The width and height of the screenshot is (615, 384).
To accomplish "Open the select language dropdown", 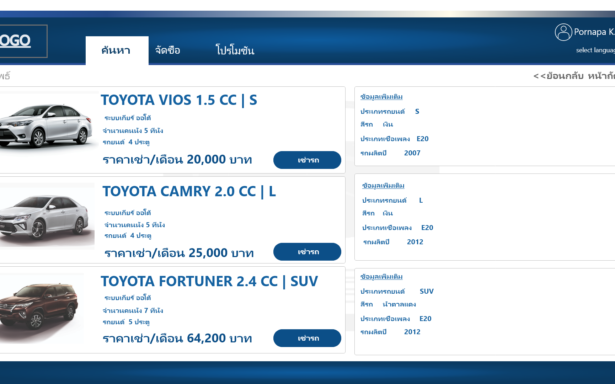I will [x=595, y=50].
